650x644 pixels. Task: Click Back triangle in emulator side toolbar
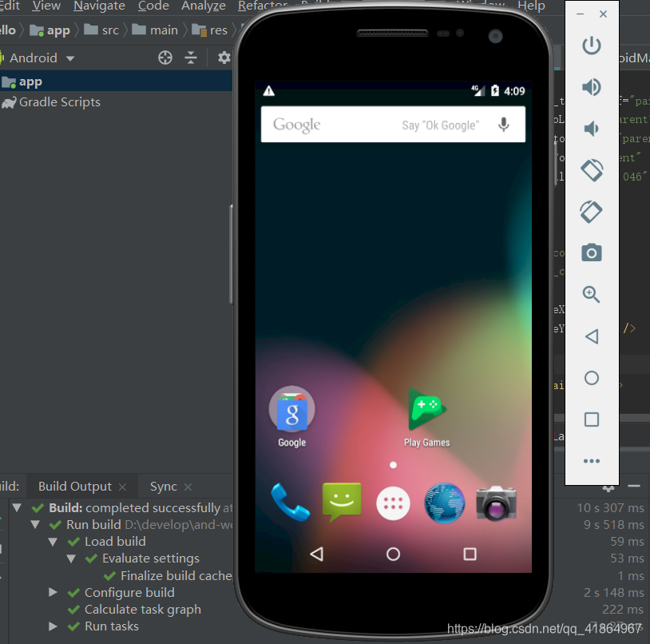point(592,336)
